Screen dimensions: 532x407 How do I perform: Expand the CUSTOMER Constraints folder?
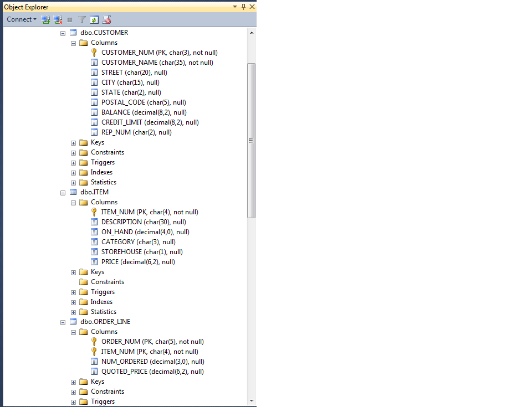click(73, 153)
